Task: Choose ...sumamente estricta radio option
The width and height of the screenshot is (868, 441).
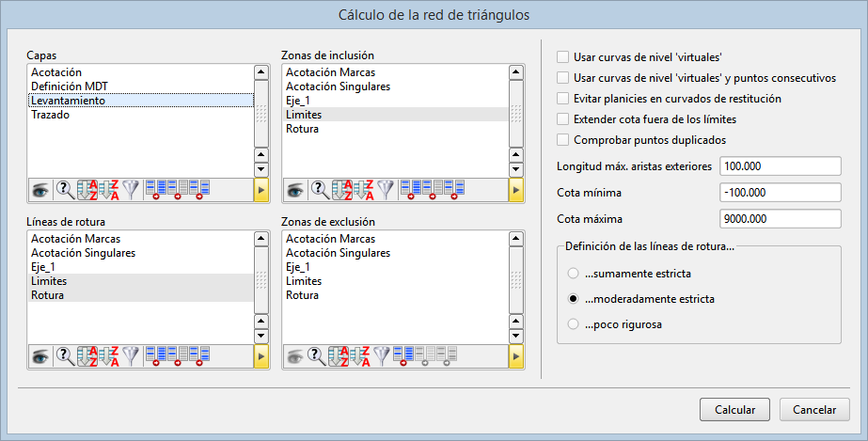Action: tap(574, 274)
